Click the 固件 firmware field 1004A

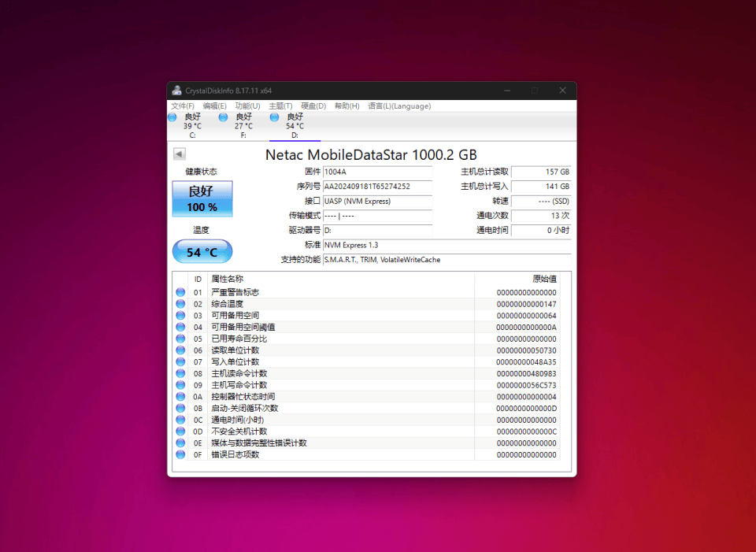pyautogui.click(x=377, y=172)
